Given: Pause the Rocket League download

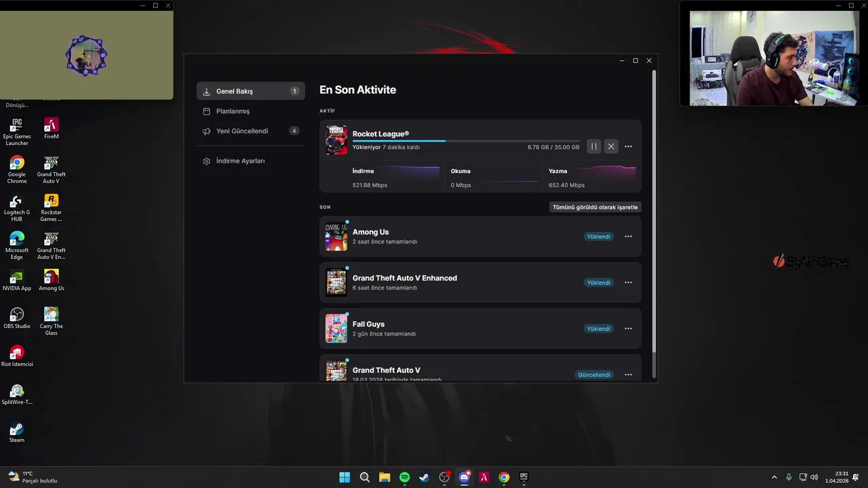Looking at the screenshot, I should point(593,146).
